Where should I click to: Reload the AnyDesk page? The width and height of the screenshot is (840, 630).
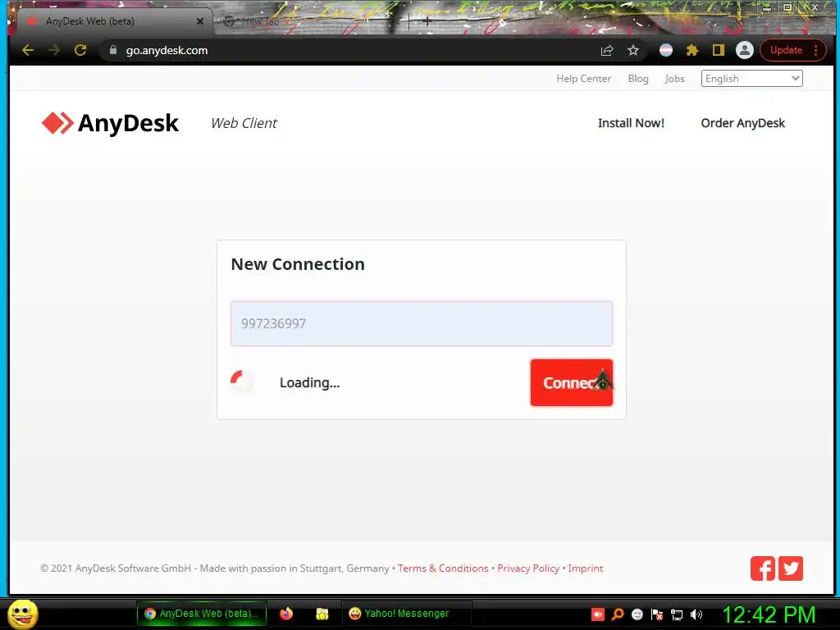80,50
